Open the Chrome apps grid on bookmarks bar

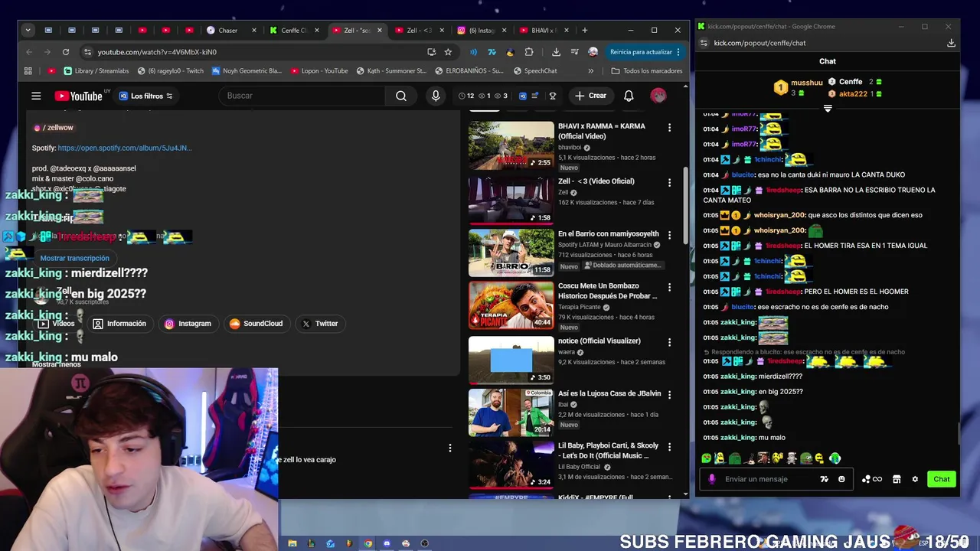[28, 70]
